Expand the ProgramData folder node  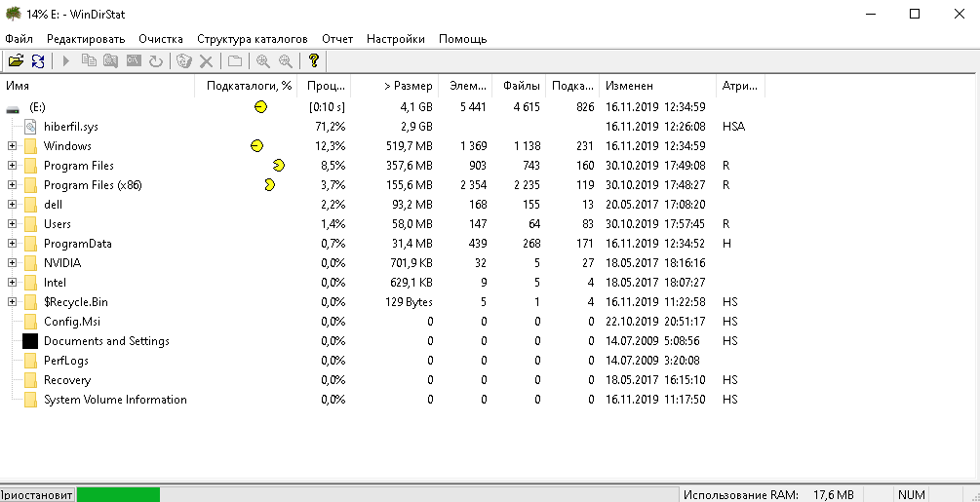tap(12, 244)
